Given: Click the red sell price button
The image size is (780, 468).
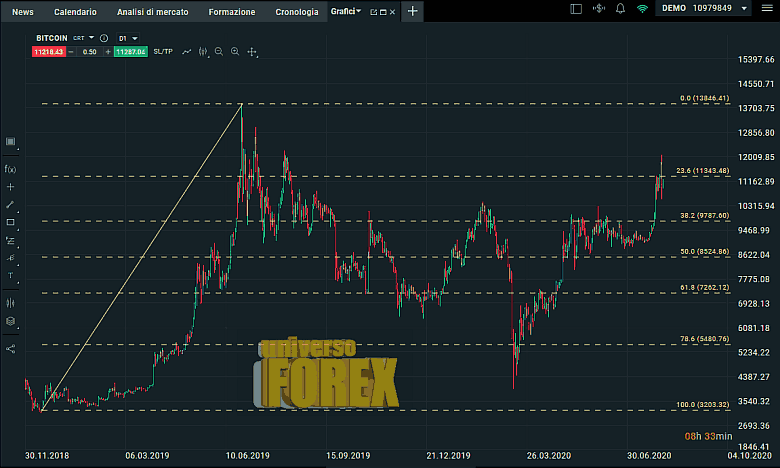Looking at the screenshot, I should pyautogui.click(x=48, y=51).
